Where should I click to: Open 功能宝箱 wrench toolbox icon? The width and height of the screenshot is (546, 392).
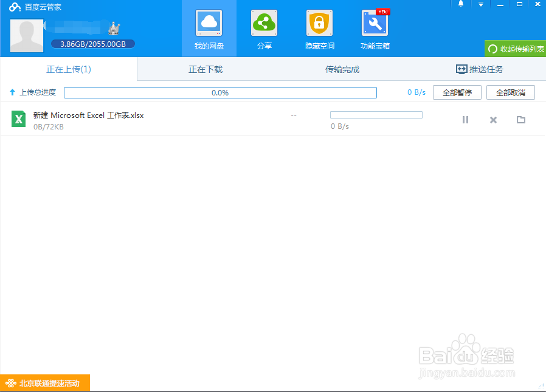[x=375, y=23]
